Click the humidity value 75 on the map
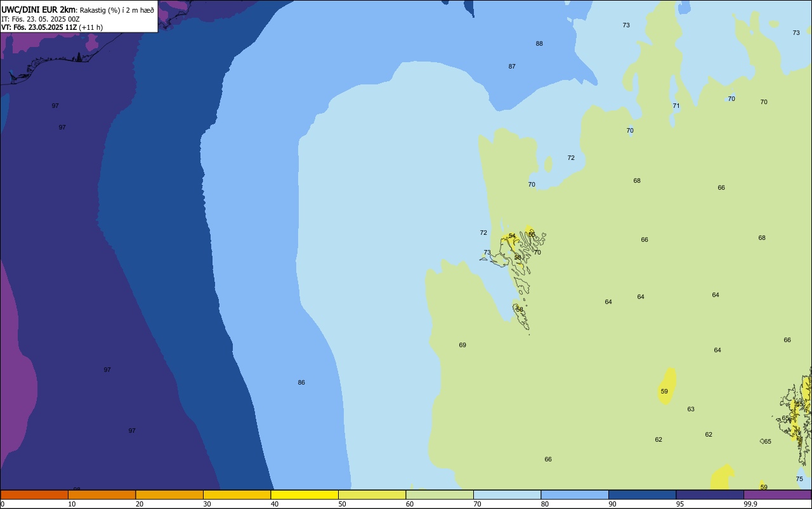 click(799, 479)
